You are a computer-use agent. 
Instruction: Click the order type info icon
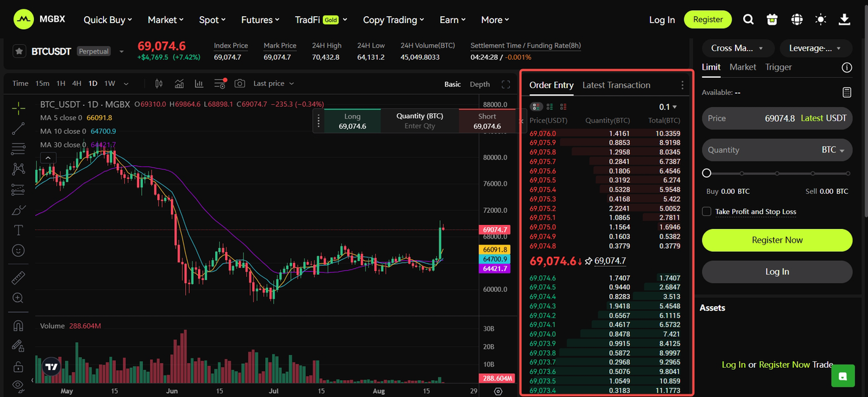pos(846,67)
